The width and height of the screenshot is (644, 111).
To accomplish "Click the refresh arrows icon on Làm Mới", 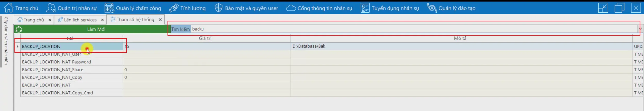I will (19, 29).
